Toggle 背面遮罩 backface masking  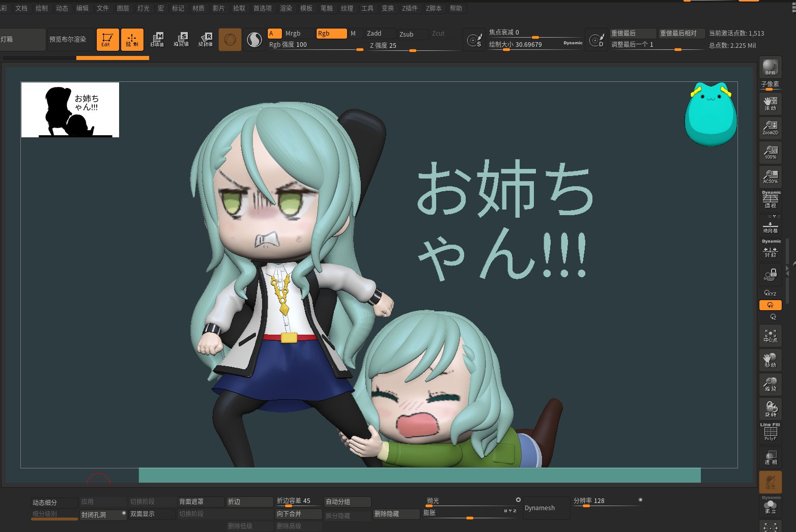201,502
